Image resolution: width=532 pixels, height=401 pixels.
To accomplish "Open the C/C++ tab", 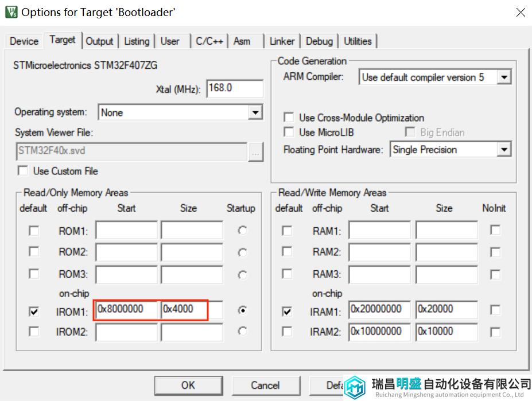I will tap(209, 41).
